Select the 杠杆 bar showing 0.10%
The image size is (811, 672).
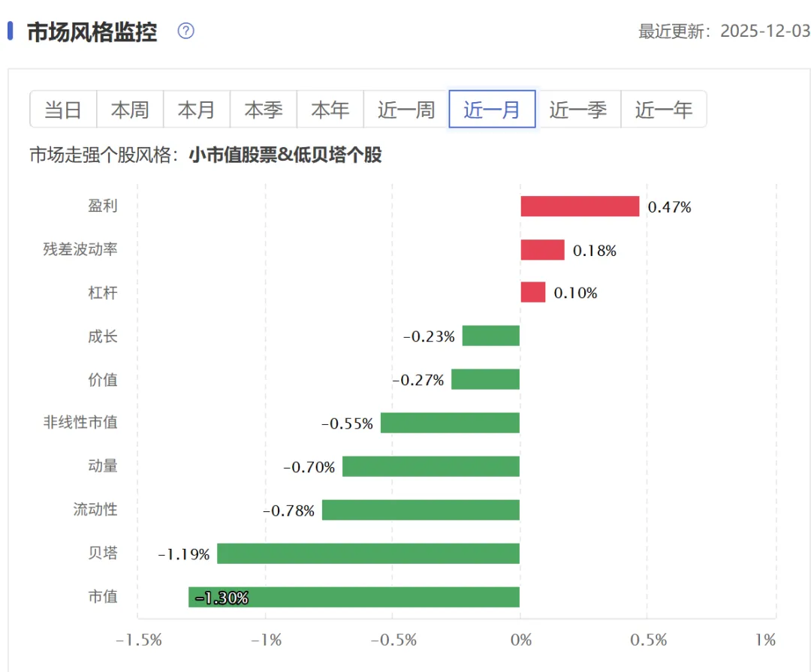coord(532,292)
